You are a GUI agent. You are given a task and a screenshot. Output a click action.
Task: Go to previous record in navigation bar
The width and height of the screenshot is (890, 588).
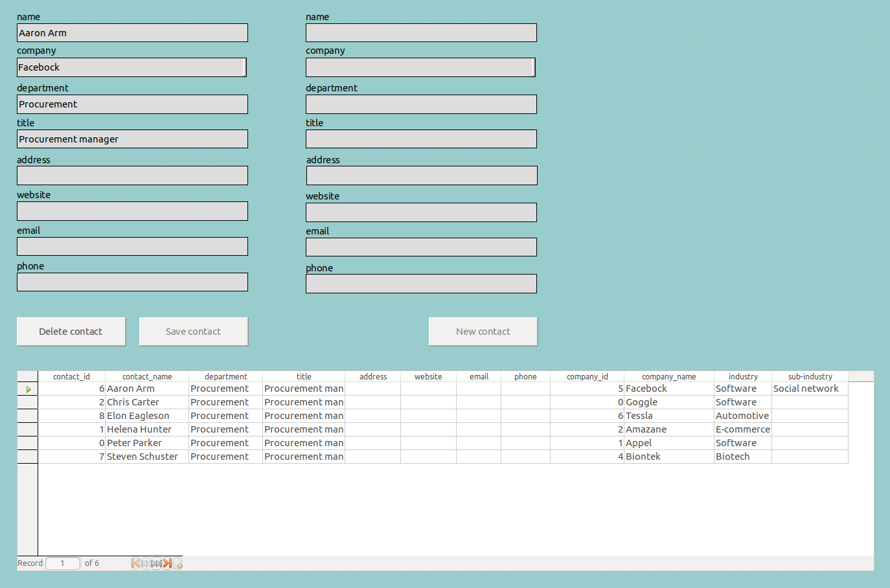pyautogui.click(x=146, y=563)
